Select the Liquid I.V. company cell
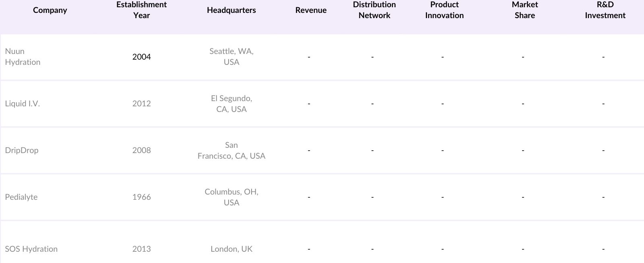 coord(23,104)
